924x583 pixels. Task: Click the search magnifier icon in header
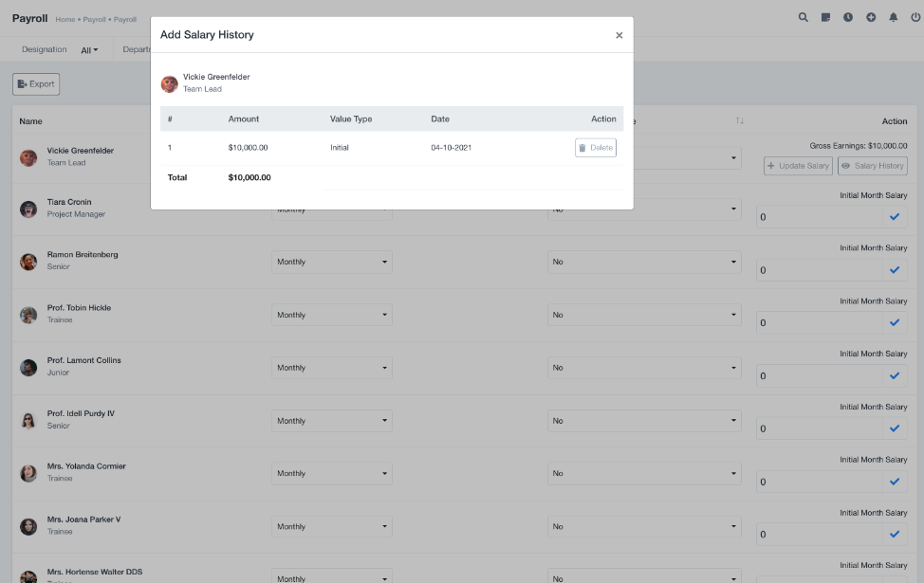[x=804, y=17]
